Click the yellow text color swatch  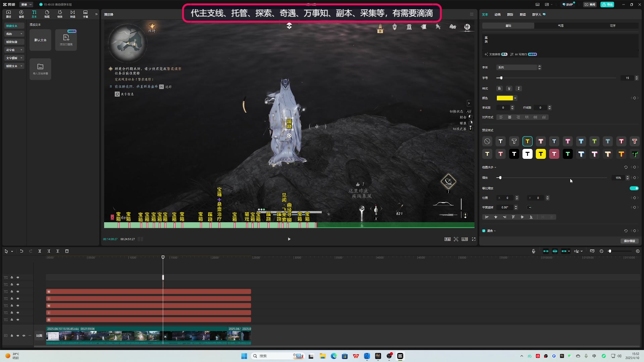pos(505,98)
